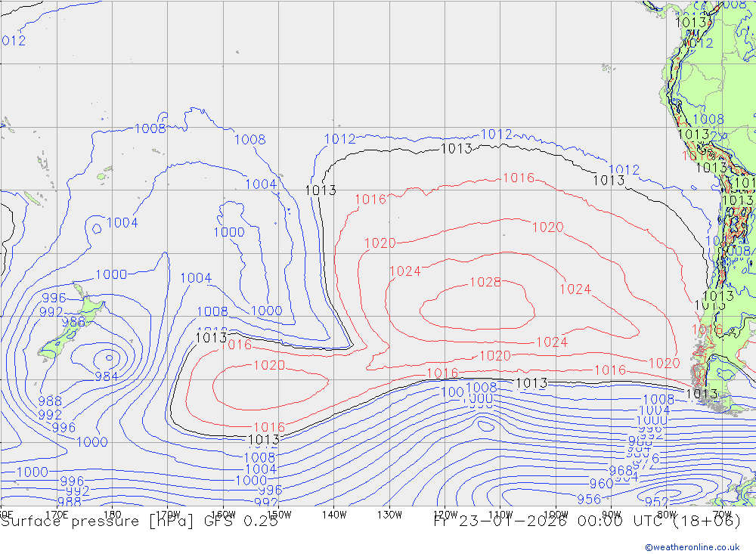The image size is (756, 554).
Task: Click the 960 isobar label
Action: pyautogui.click(x=601, y=483)
